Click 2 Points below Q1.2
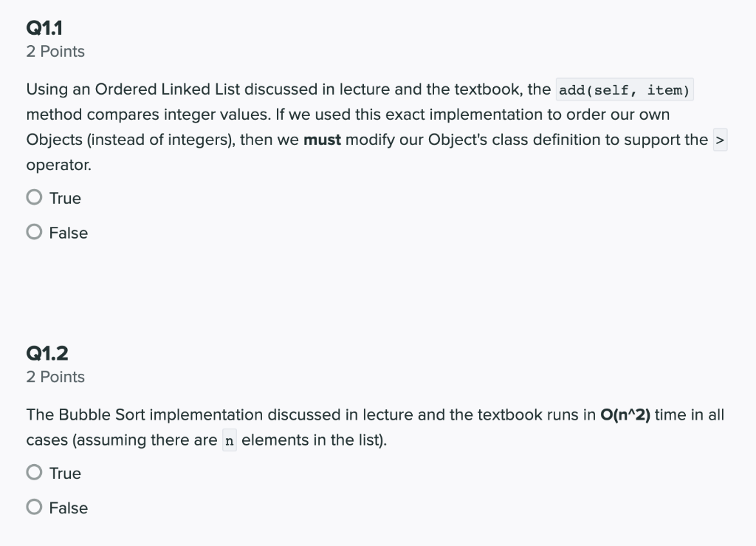This screenshot has width=756, height=546. pyautogui.click(x=55, y=376)
